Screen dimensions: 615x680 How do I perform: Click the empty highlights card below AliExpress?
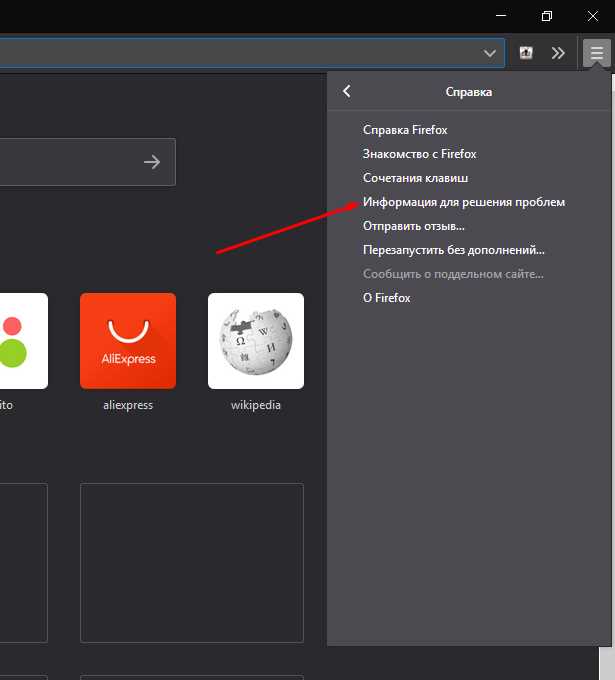(x=192, y=563)
